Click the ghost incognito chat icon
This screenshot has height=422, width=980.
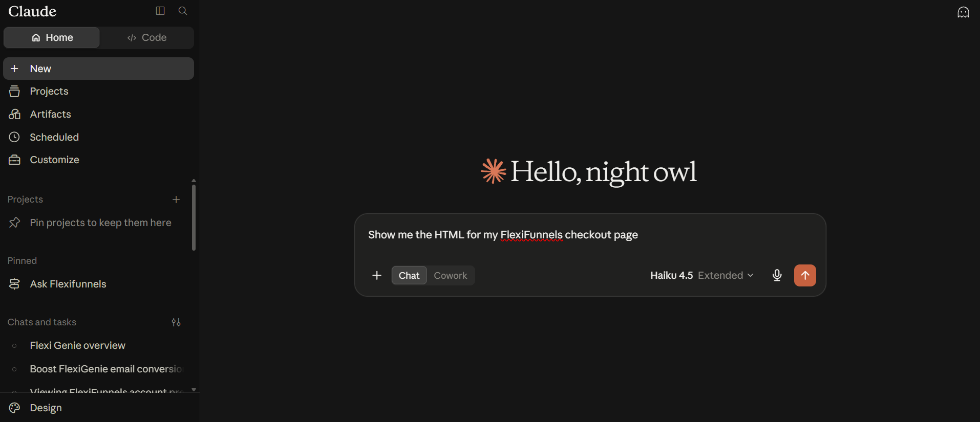(x=963, y=12)
